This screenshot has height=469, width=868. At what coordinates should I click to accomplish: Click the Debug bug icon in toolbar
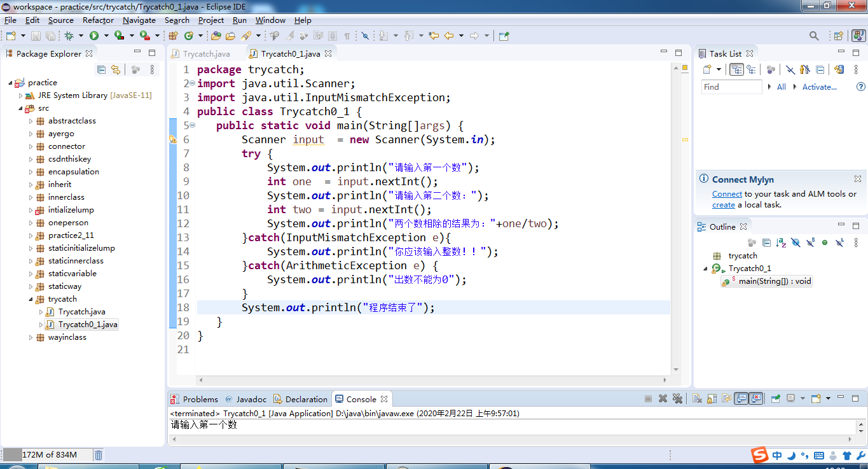pos(69,36)
